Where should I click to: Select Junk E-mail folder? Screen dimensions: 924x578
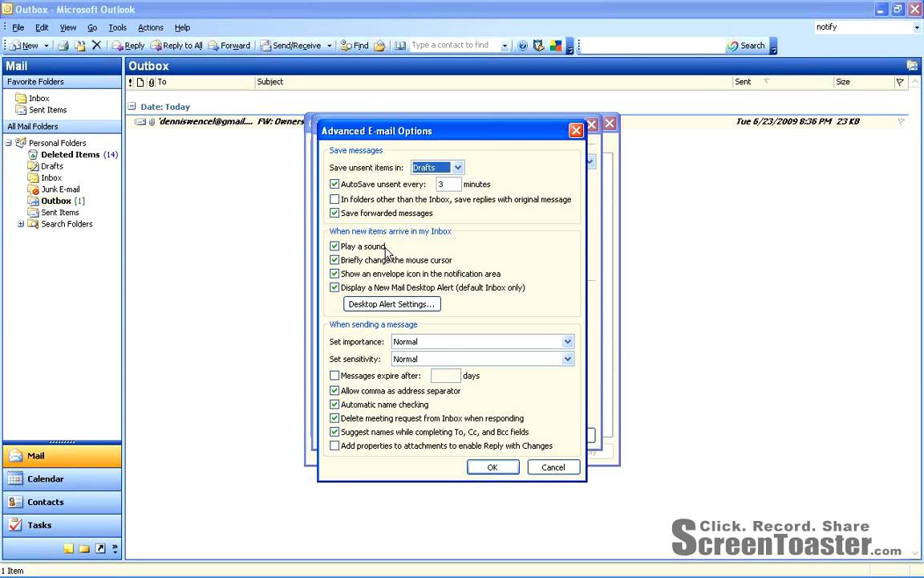click(54, 189)
